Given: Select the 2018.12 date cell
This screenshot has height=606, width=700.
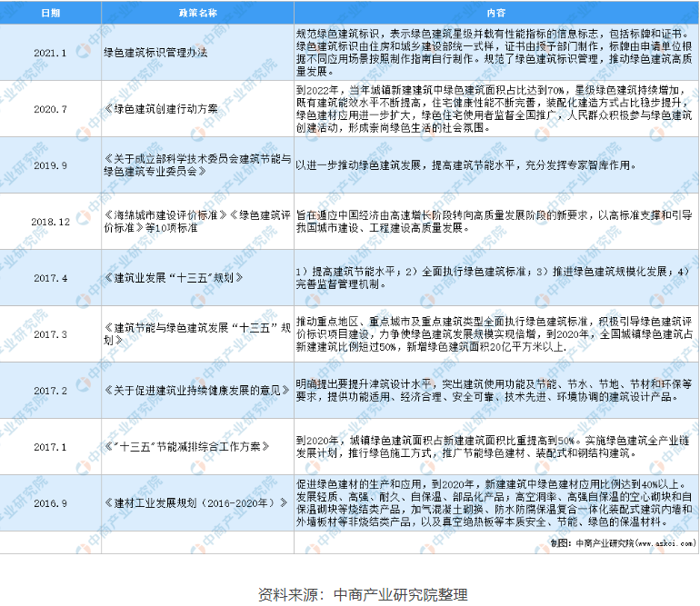Looking at the screenshot, I should coord(51,221).
